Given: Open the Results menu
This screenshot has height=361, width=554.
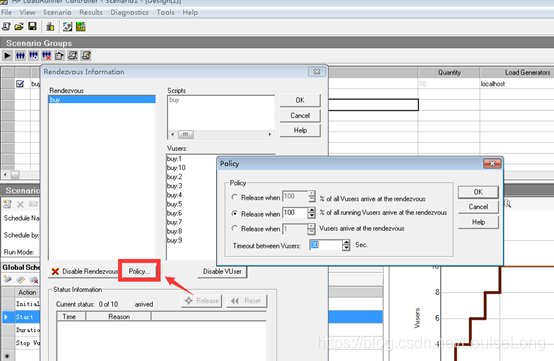Looking at the screenshot, I should [91, 12].
